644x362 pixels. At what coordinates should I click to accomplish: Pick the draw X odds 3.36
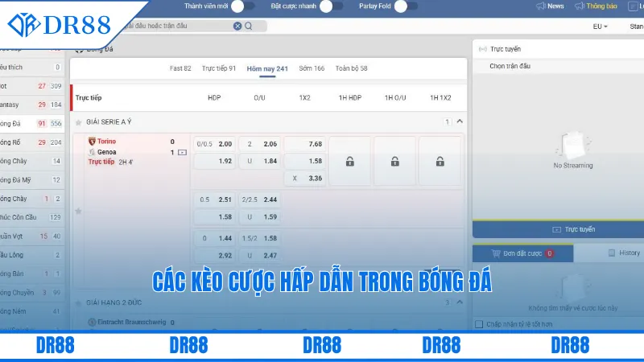pyautogui.click(x=305, y=178)
